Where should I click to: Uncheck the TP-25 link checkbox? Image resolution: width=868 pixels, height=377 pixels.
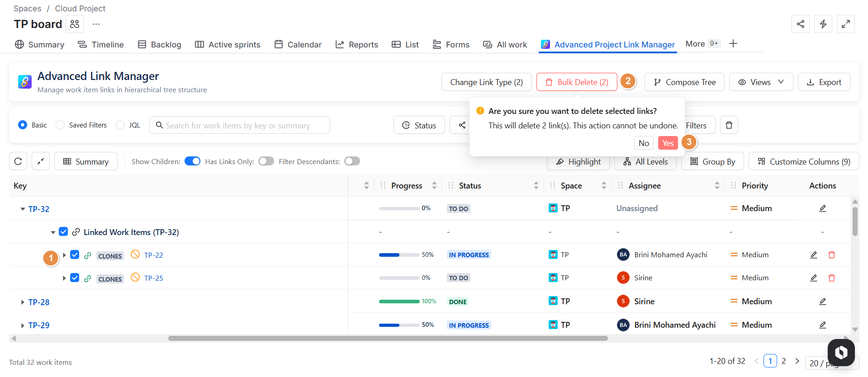point(75,278)
